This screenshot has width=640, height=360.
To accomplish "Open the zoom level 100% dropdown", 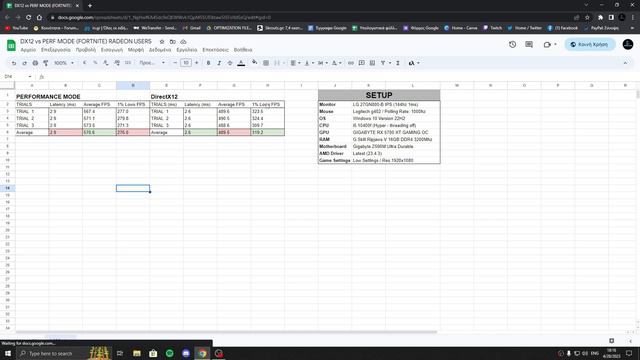I will (x=64, y=63).
